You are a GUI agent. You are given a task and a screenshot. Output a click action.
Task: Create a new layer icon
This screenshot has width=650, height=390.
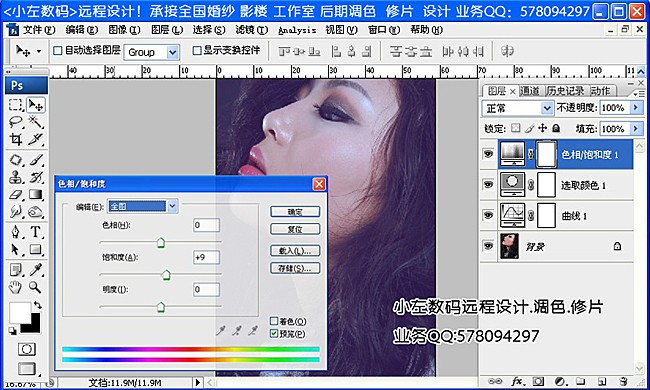tap(601, 381)
